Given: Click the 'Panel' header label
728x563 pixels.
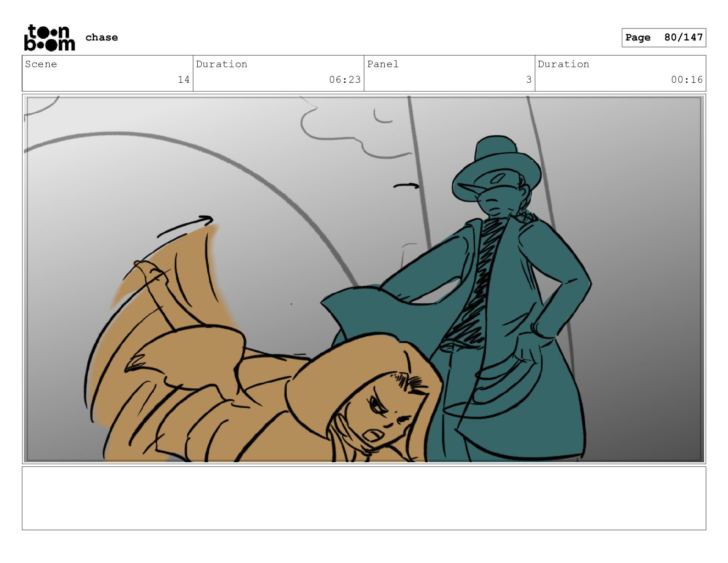Looking at the screenshot, I should pos(383,64).
